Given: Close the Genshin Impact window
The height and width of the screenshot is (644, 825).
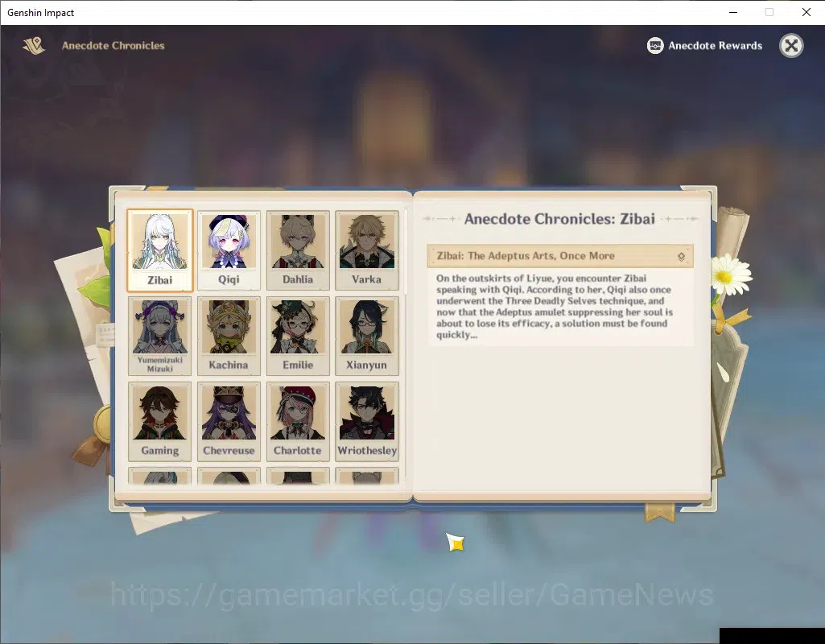Looking at the screenshot, I should click(x=806, y=12).
